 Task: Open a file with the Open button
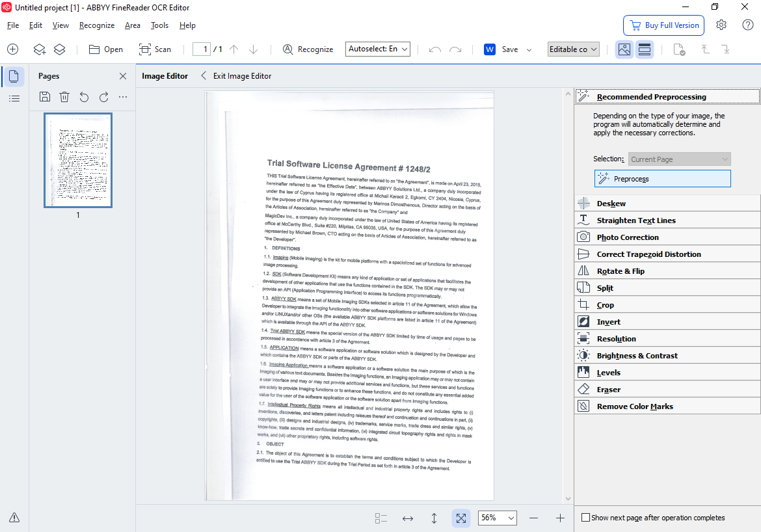[x=106, y=49]
